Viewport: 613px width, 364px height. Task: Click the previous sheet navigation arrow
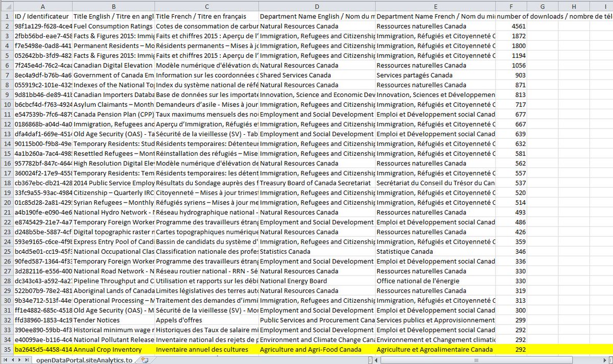click(12, 360)
